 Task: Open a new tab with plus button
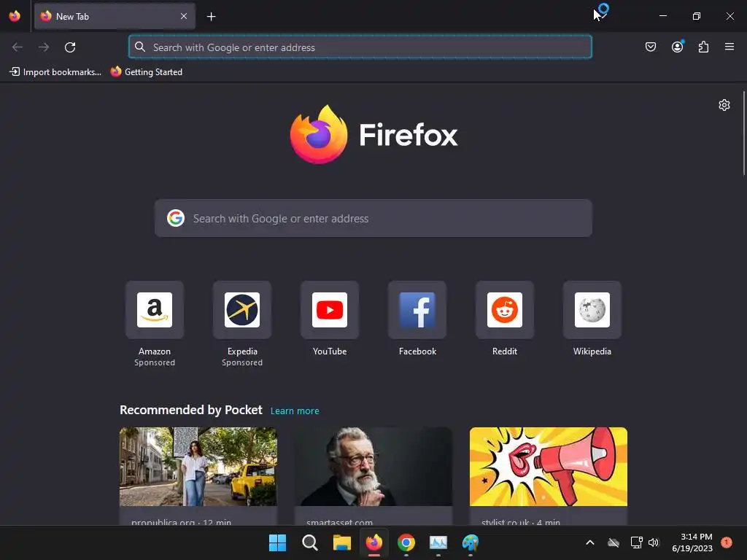tap(211, 17)
